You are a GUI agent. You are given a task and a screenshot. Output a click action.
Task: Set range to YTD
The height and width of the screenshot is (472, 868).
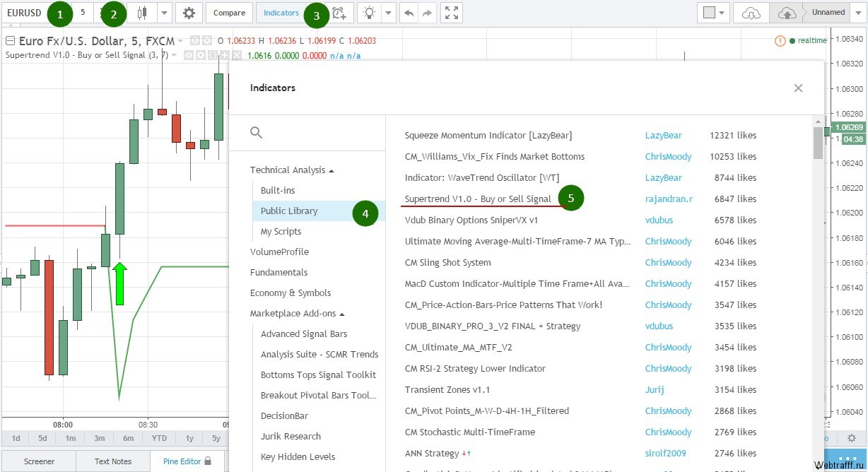[159, 438]
